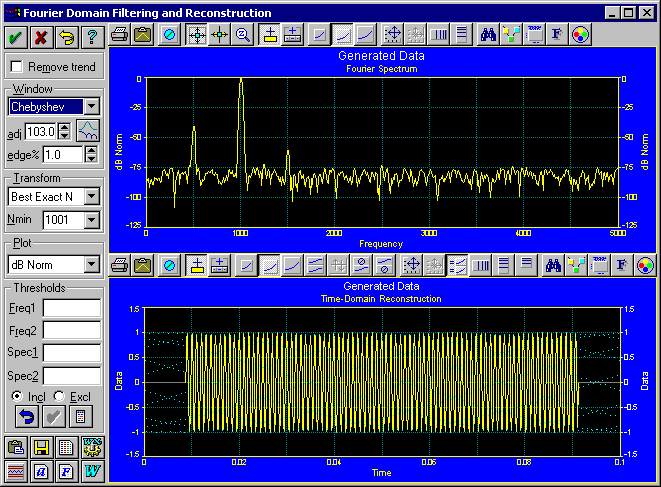661x487 pixels.
Task: Enable the Remove trend checkbox
Action: tap(16, 67)
